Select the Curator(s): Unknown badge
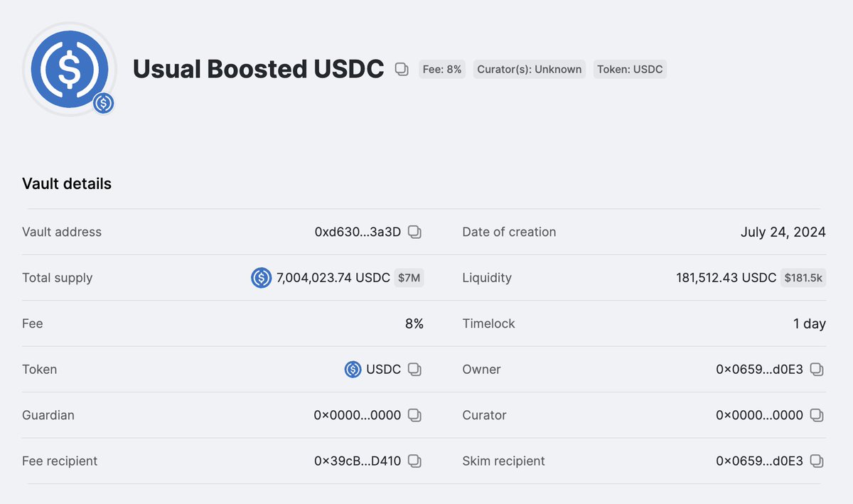The width and height of the screenshot is (853, 504). pyautogui.click(x=530, y=69)
